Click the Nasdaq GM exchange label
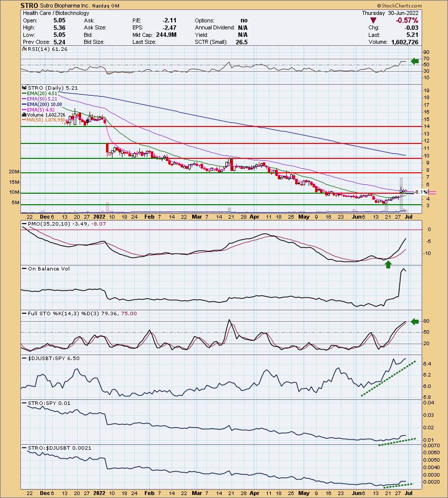Screen dimensions: 448x498 pyautogui.click(x=106, y=5)
